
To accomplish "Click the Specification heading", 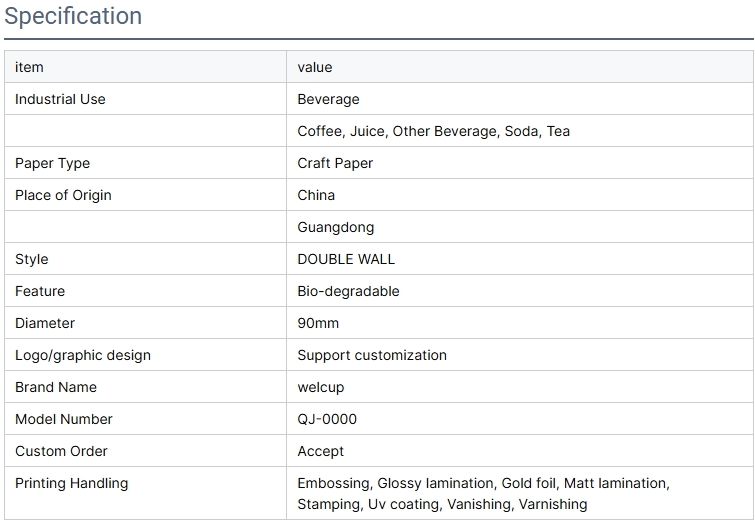I will 73,16.
